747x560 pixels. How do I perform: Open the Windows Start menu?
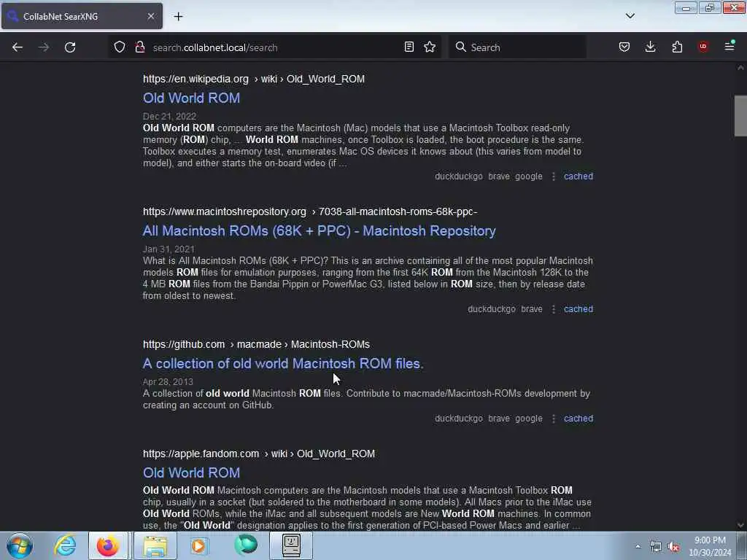tap(20, 545)
